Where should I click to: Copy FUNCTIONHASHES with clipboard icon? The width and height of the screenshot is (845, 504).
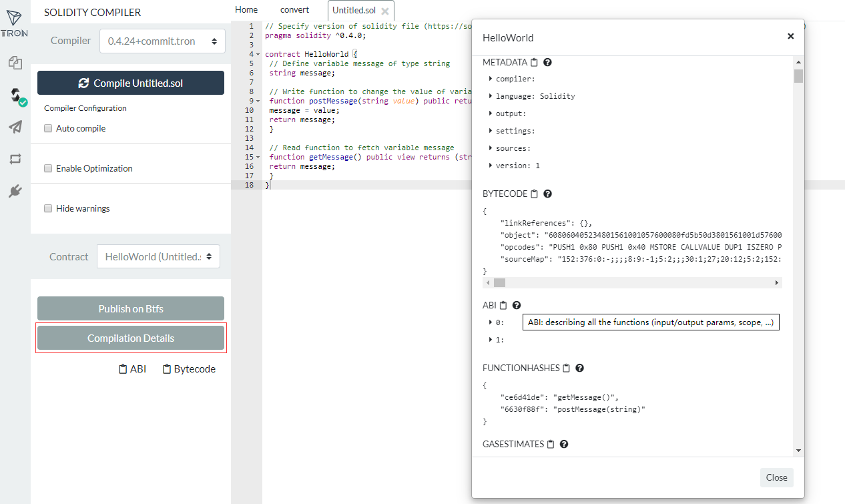pos(567,368)
